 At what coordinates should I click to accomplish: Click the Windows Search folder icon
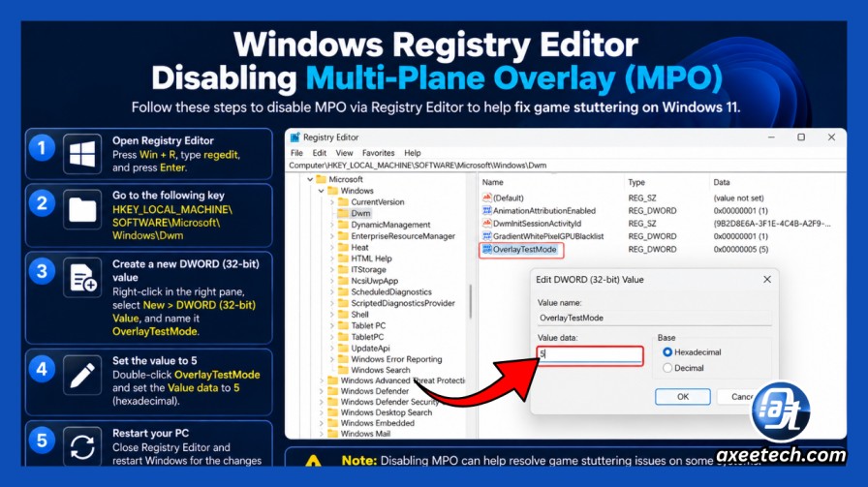click(x=343, y=370)
